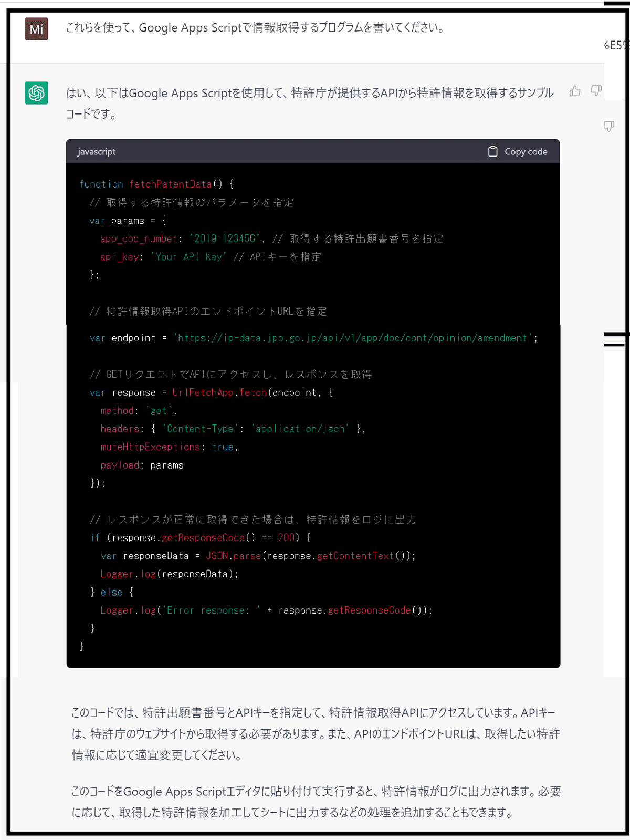Click the api_key 'Your API Key' line

[211, 256]
